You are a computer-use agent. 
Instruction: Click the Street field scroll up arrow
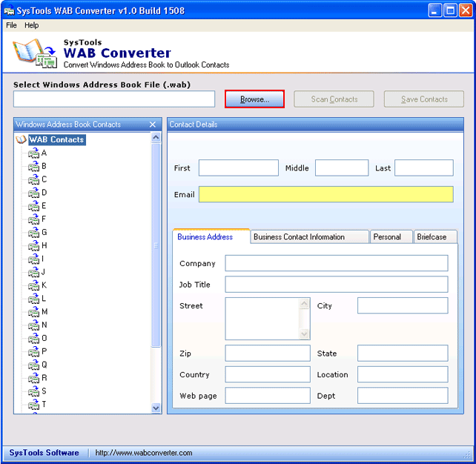pyautogui.click(x=304, y=303)
